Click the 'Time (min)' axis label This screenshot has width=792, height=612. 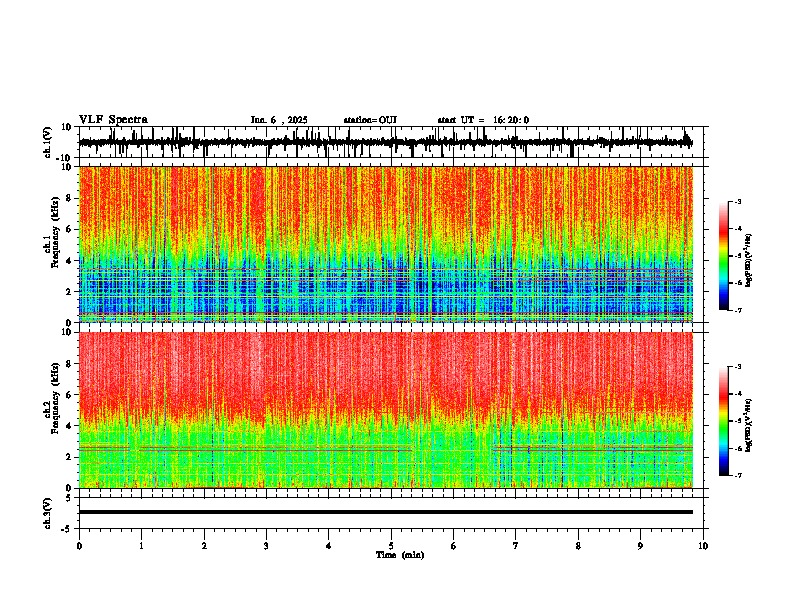click(x=400, y=555)
